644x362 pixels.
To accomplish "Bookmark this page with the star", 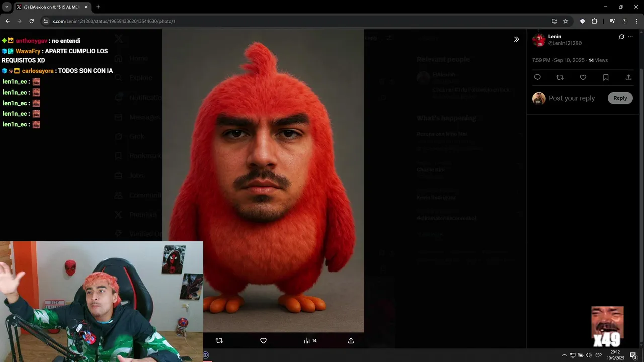I will click(x=566, y=21).
